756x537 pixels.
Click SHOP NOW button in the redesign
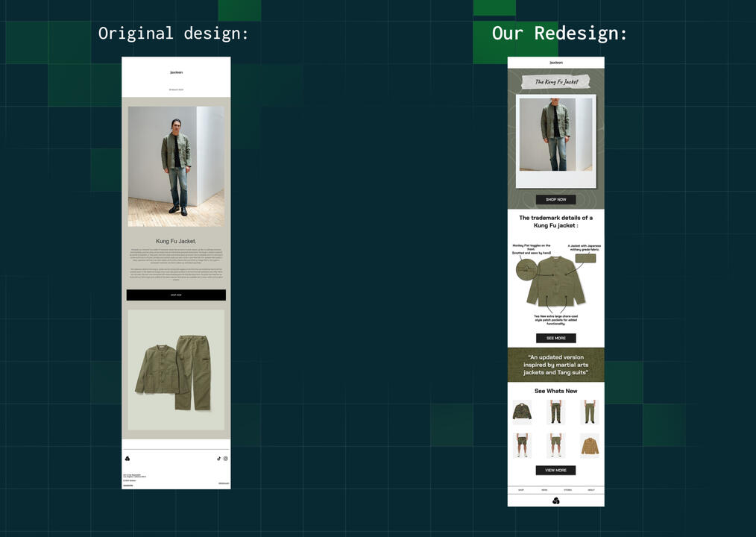556,199
